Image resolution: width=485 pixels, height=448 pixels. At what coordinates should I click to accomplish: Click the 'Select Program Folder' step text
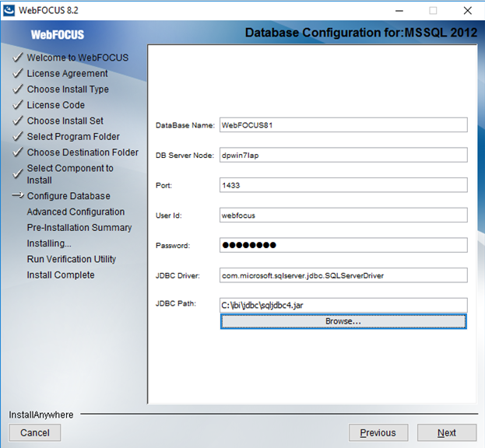tap(73, 137)
